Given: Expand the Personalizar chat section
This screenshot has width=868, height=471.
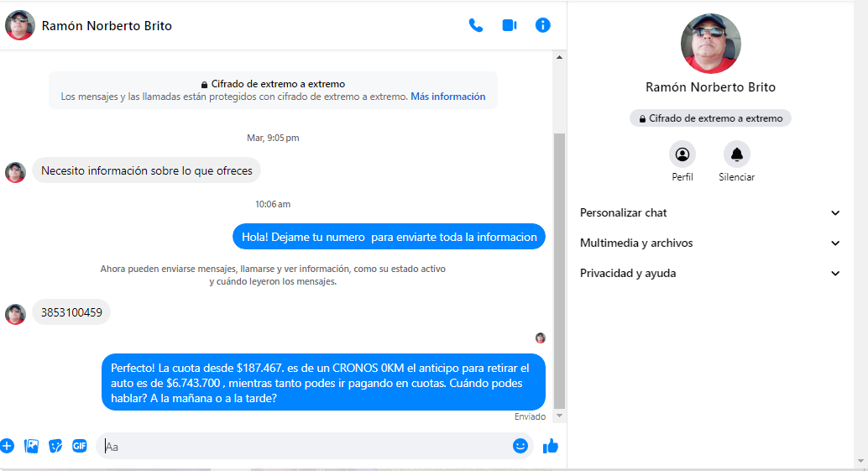Looking at the screenshot, I should [709, 213].
